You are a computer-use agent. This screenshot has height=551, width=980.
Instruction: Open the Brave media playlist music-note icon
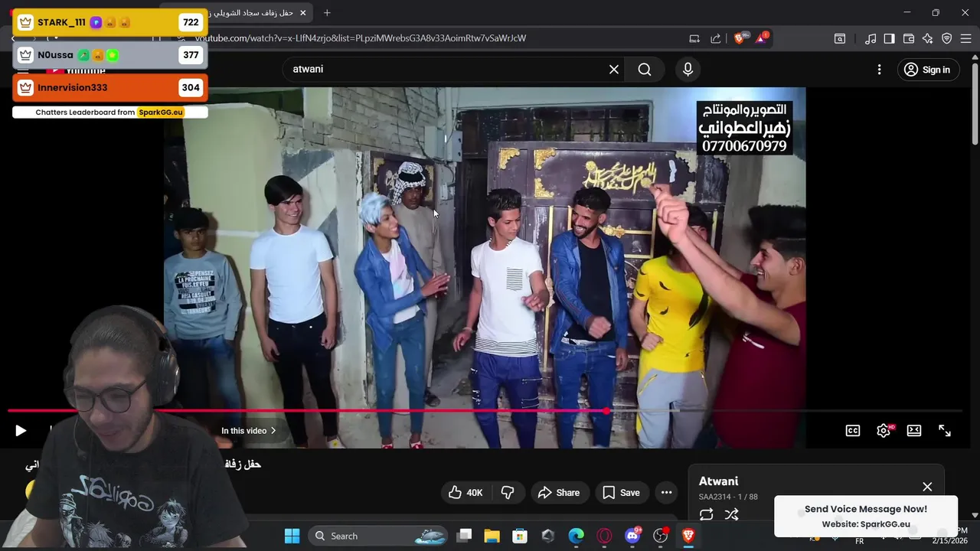tap(871, 38)
